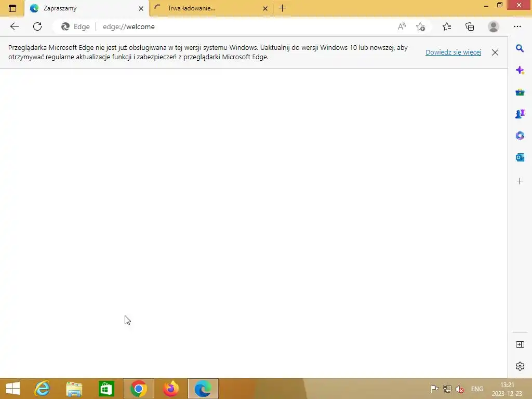Switch to Chrome in taskbar
The width and height of the screenshot is (532, 399).
point(138,389)
